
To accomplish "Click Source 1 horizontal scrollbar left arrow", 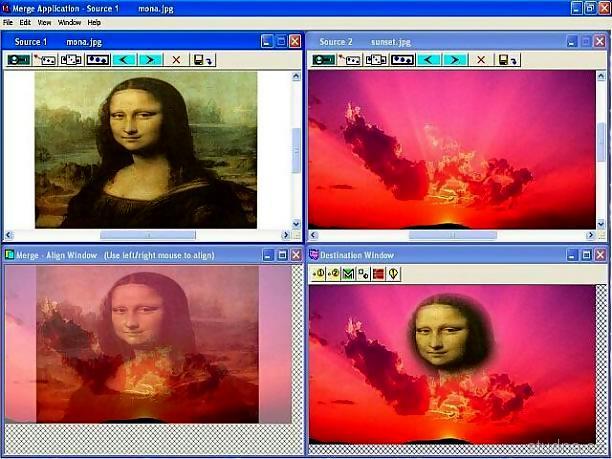I will pyautogui.click(x=9, y=235).
